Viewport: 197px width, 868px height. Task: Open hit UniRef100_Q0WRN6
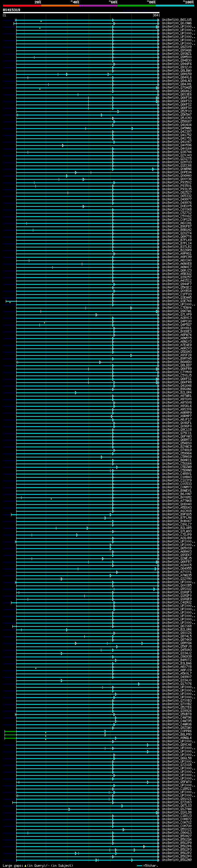pyautogui.click(x=177, y=169)
